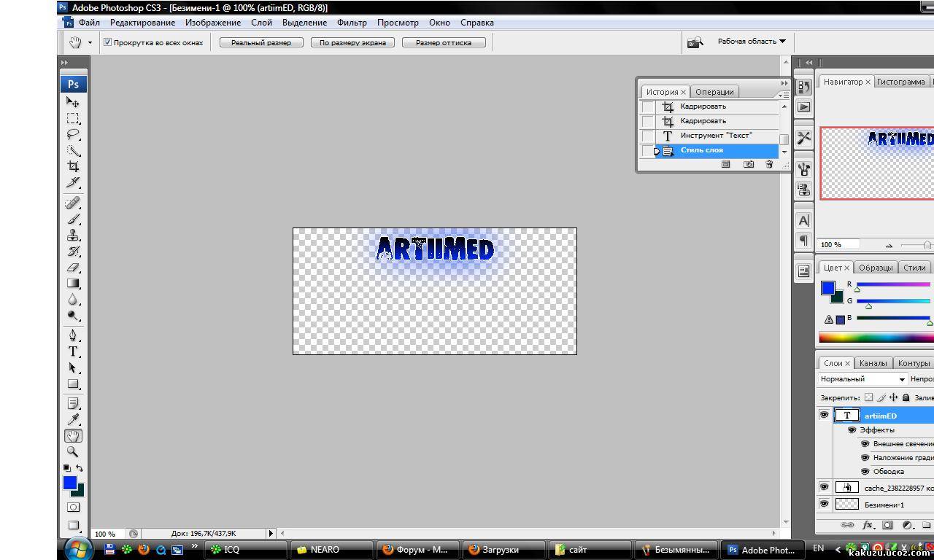Select the Crop tool in toolbox
Image resolution: width=934 pixels, height=560 pixels.
point(73,167)
